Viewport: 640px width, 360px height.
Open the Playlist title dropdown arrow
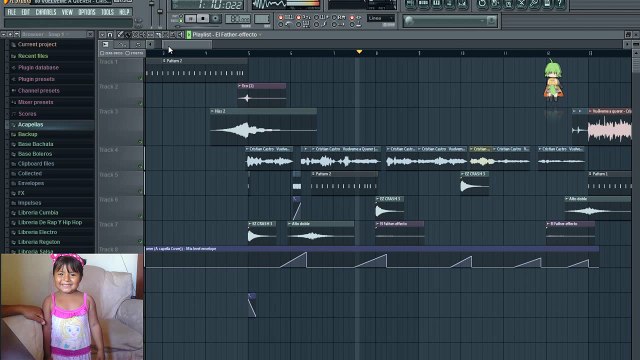(x=260, y=35)
